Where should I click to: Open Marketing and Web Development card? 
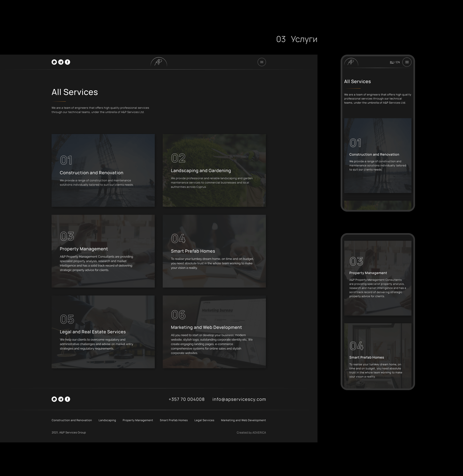tap(214, 332)
